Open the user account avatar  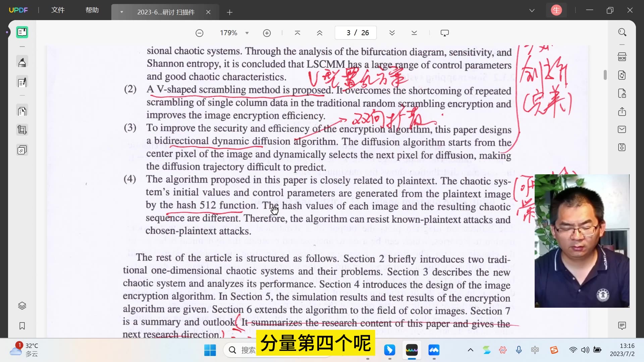tap(556, 10)
